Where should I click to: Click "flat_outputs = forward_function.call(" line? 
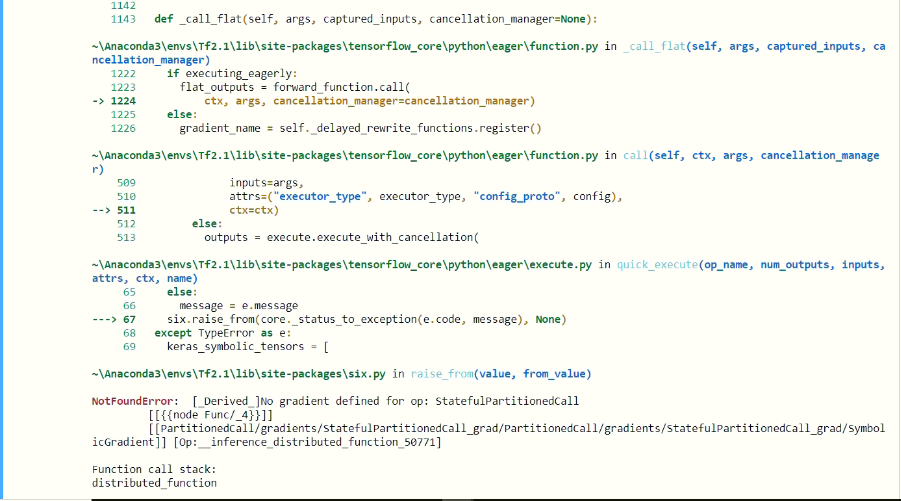[x=295, y=87]
